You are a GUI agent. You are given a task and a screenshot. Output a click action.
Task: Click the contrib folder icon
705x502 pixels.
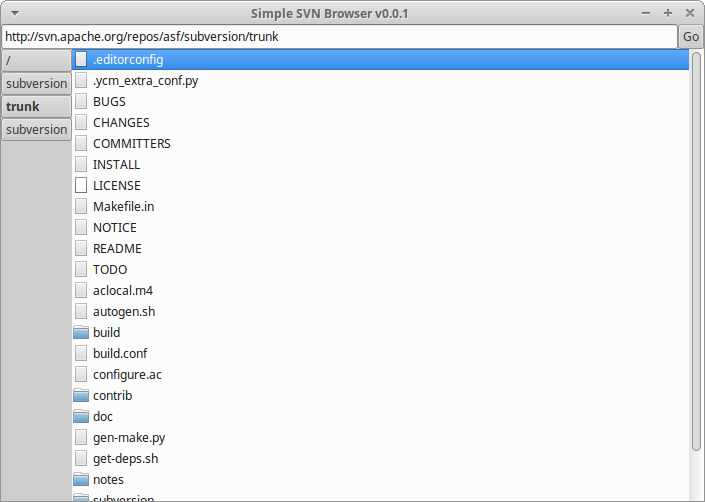tap(81, 395)
